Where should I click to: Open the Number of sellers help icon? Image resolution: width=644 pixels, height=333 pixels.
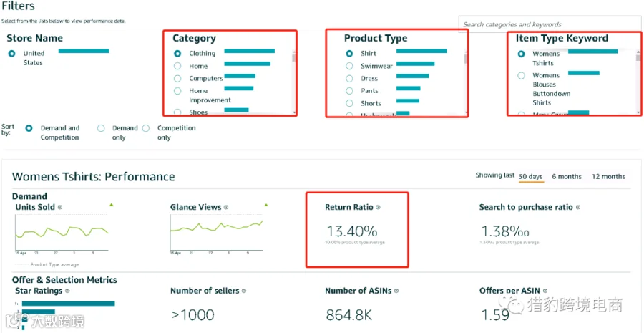[244, 291]
